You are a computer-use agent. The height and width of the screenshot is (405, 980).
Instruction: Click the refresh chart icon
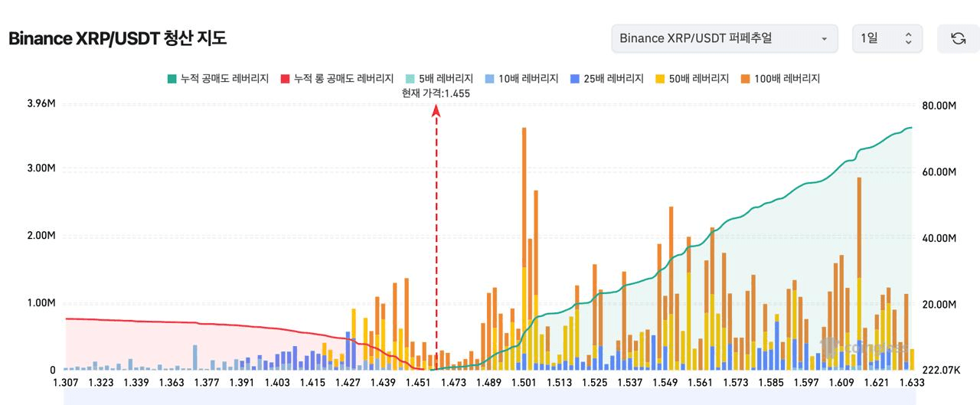958,38
